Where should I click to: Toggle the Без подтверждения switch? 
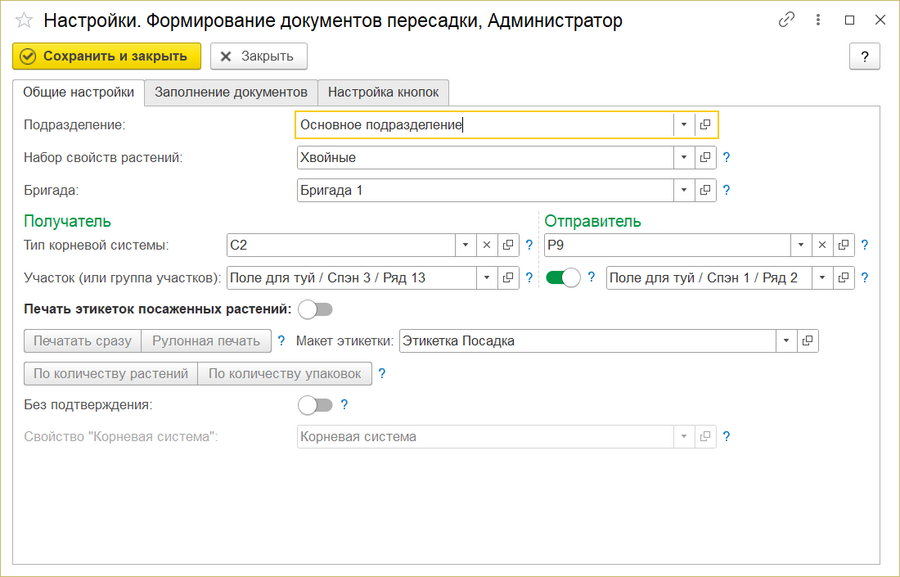(315, 405)
